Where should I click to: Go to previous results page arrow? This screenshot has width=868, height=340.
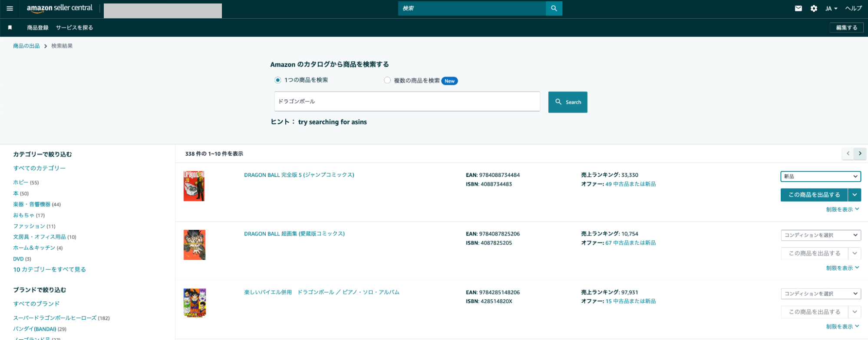tap(848, 154)
